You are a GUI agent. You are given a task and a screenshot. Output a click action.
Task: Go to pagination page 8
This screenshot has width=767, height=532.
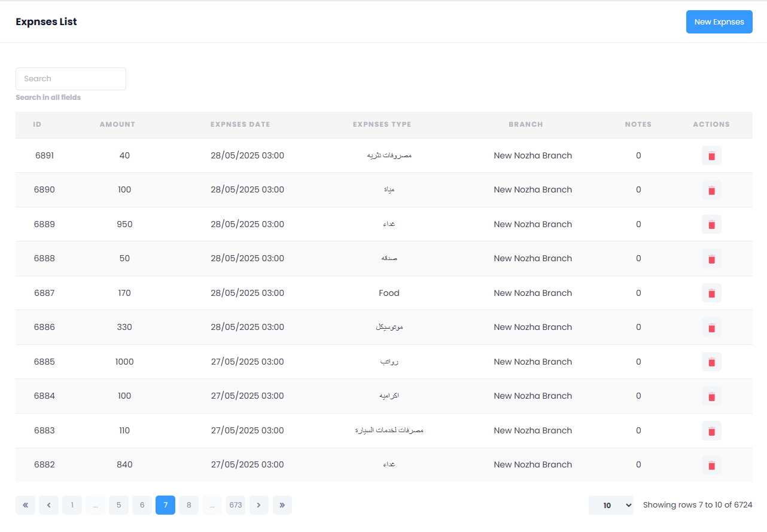click(x=188, y=505)
